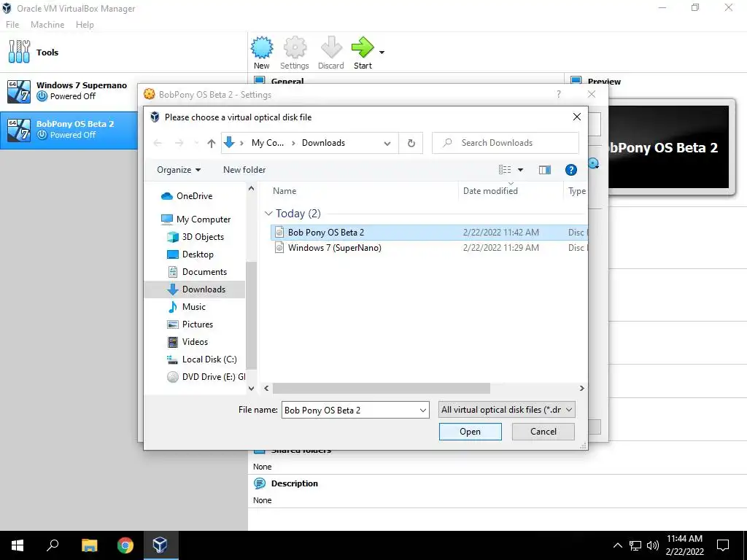The image size is (747, 560).
Task: Open view options dropdown arrow
Action: coord(520,170)
